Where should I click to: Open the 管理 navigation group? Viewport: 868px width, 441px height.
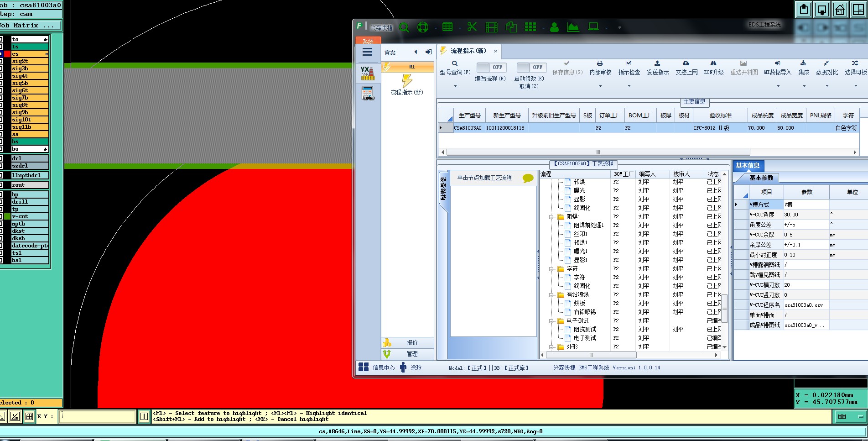tap(407, 354)
